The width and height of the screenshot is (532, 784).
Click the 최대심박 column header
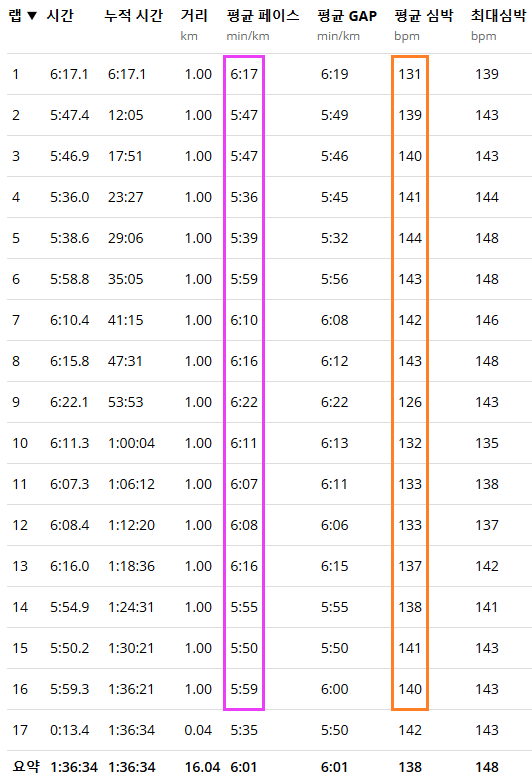pyautogui.click(x=498, y=16)
